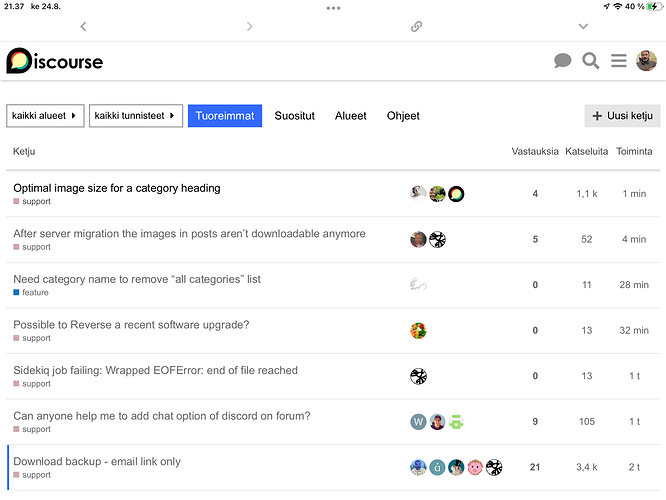Open support category under Download backup topic
This screenshot has width=666, height=500.
coord(32,475)
